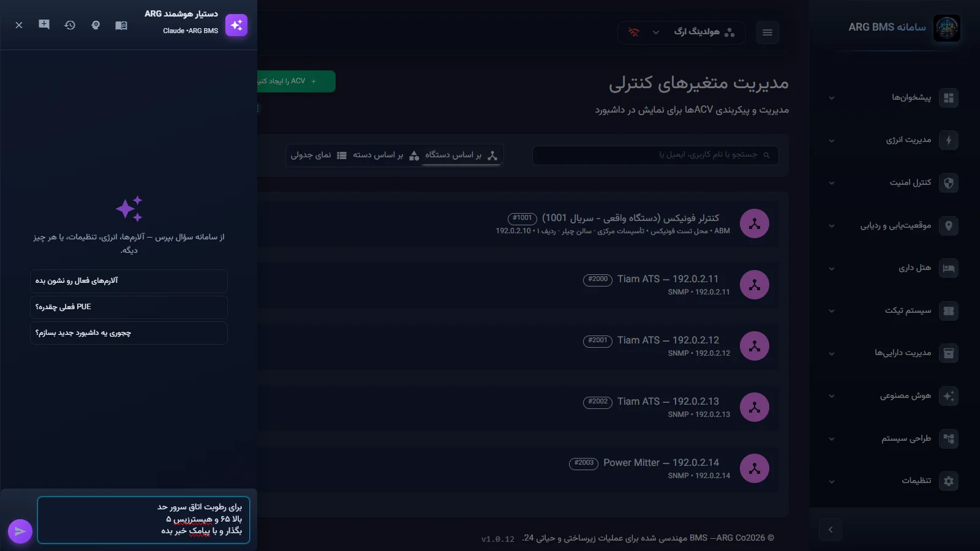Click the device icon for Tiam ATS 192.0.2.13
980x551 pixels.
coord(755,407)
